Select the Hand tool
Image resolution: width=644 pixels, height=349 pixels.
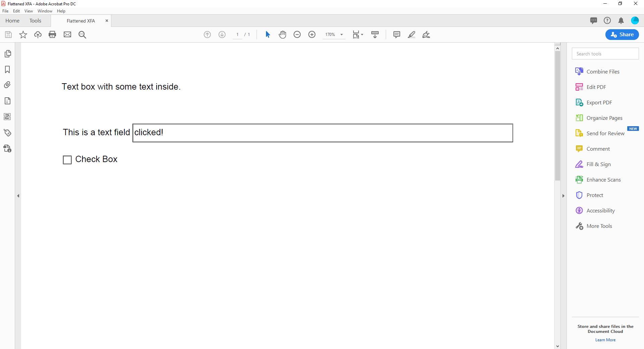[282, 35]
